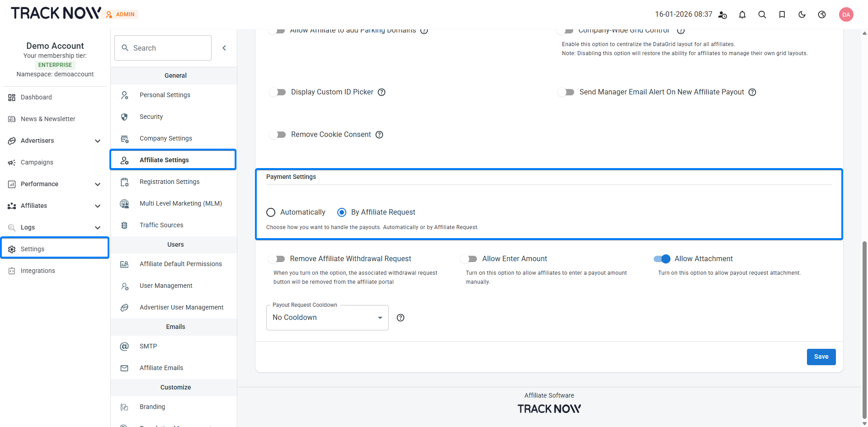This screenshot has height=427, width=868.
Task: Click help icon beside Payout Request Cooldown
Action: coord(400,318)
